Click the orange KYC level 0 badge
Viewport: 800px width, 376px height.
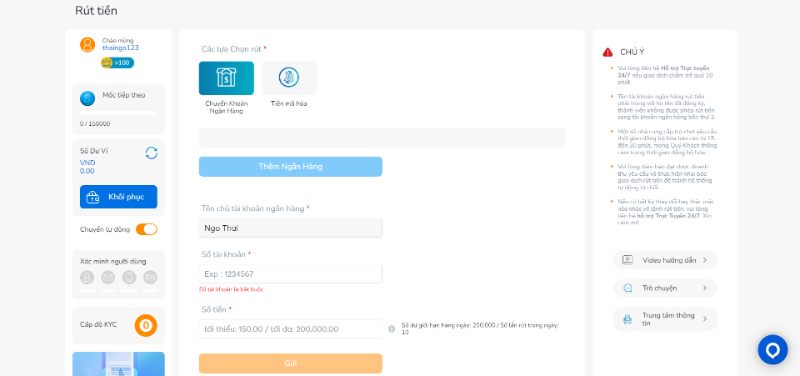146,325
